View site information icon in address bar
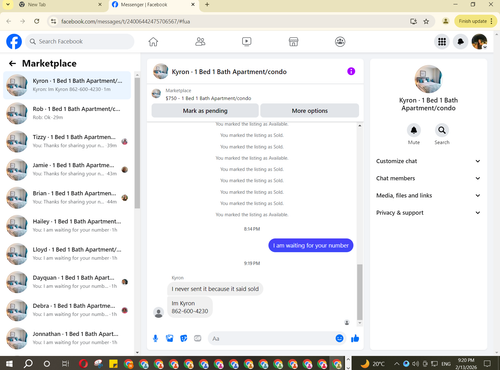The image size is (500, 370). tap(53, 21)
